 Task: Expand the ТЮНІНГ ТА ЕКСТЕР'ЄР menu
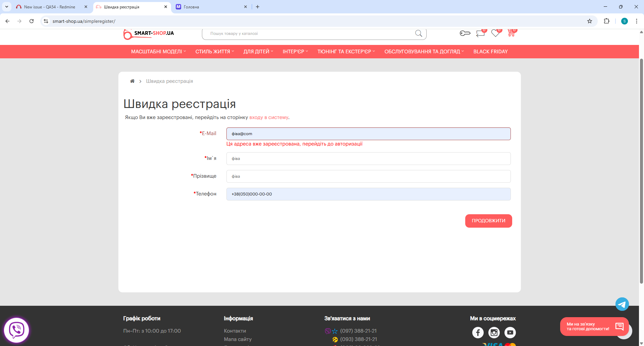346,52
